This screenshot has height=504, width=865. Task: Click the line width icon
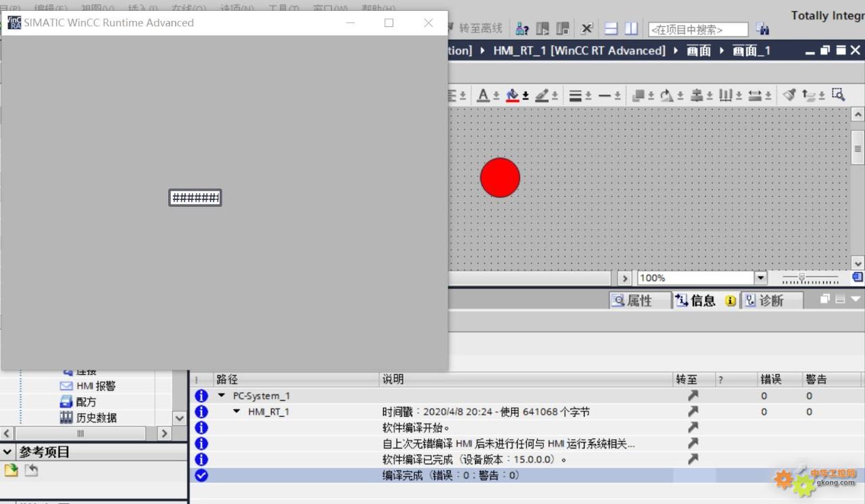click(575, 96)
